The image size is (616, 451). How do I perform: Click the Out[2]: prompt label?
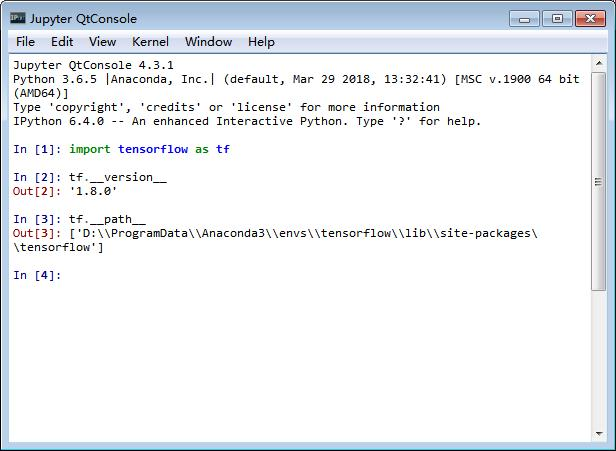[37, 191]
